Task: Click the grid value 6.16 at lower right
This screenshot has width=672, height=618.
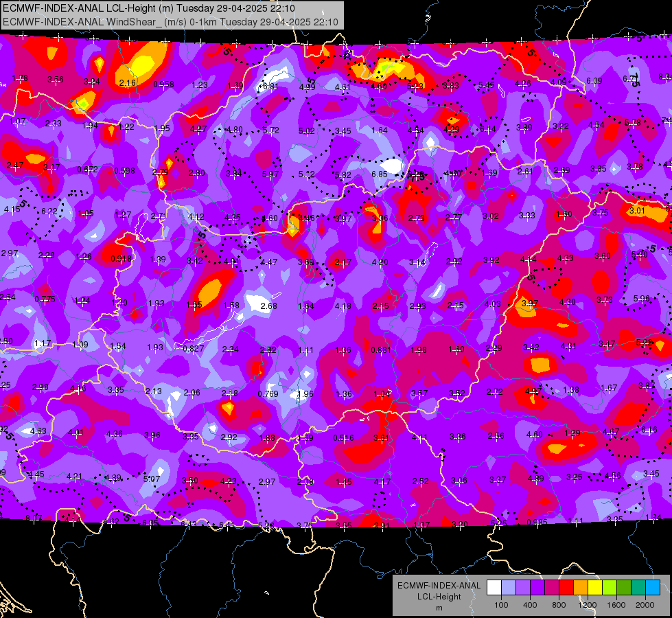Action: coord(649,430)
